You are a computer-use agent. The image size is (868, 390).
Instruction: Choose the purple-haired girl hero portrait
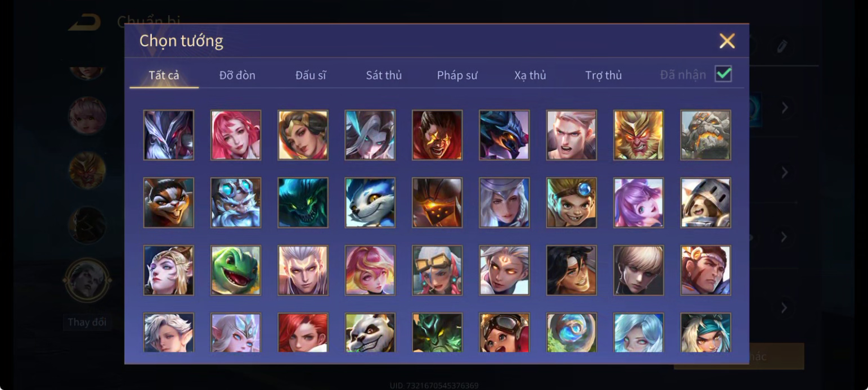point(638,203)
